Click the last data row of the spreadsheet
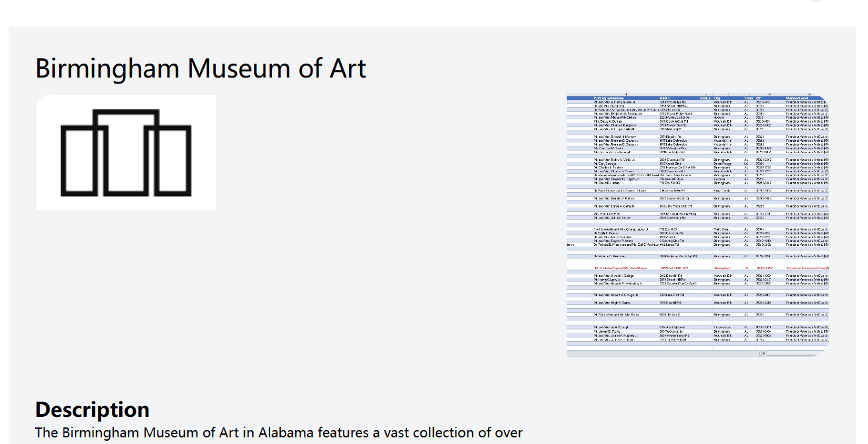This screenshot has width=868, height=444. click(697, 340)
